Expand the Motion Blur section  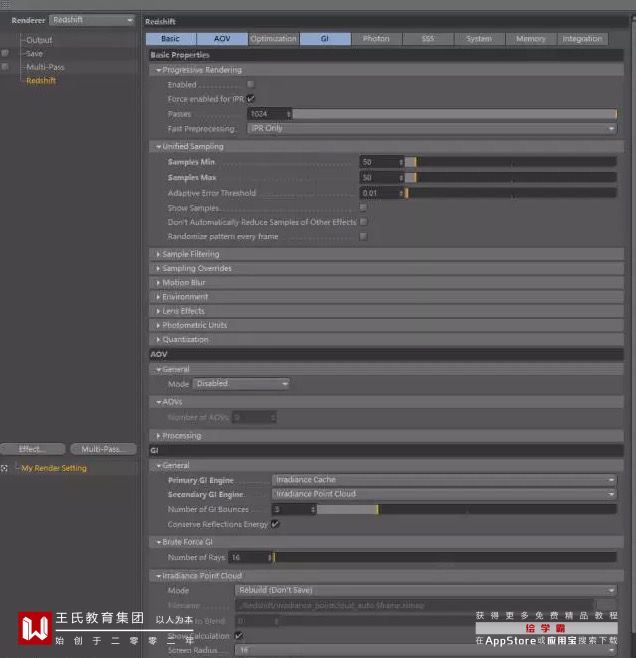386,283
